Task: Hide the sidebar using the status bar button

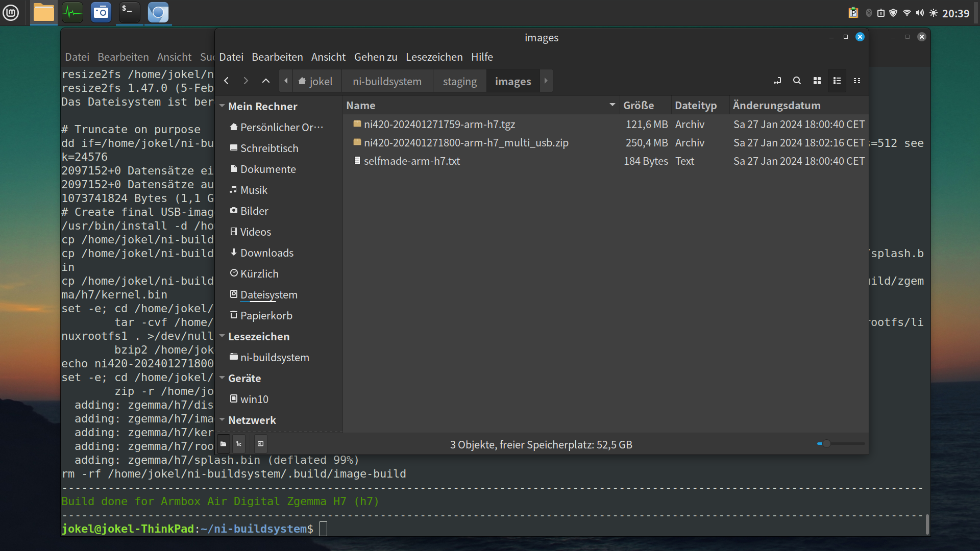Action: [x=261, y=444]
